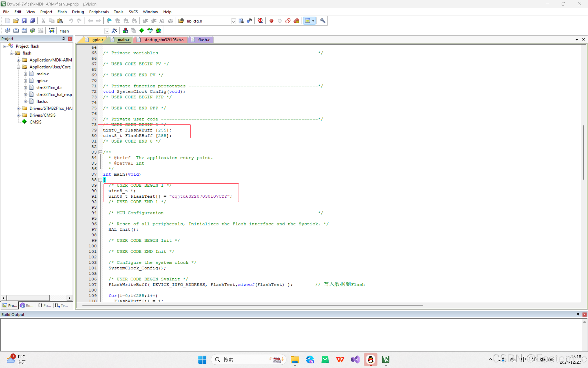Select gpio.c in the project tree
The width and height of the screenshot is (588, 368).
coord(42,81)
